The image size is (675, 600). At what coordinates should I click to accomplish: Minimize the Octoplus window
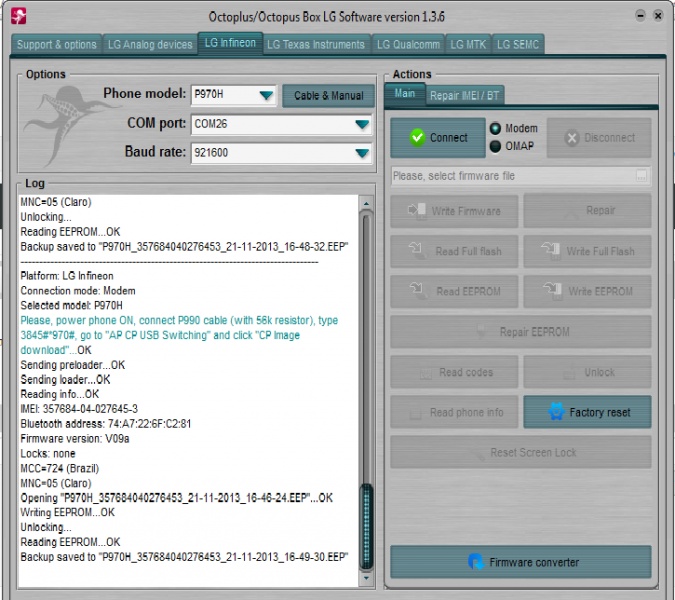[641, 16]
